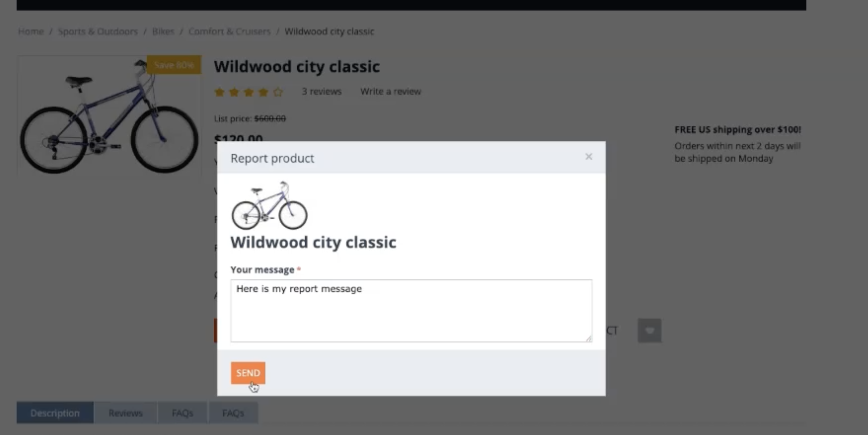Click into the Your message text area
The image size is (868, 435).
pos(411,311)
